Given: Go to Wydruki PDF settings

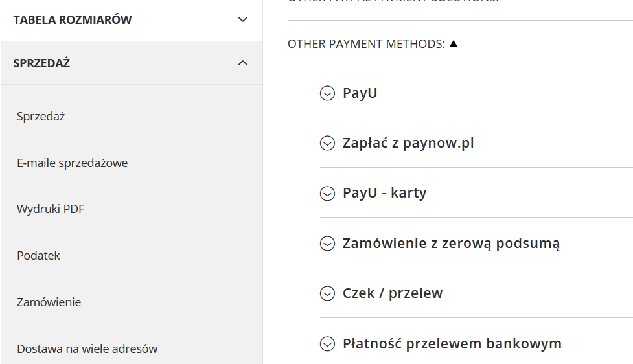Looking at the screenshot, I should (x=51, y=209).
